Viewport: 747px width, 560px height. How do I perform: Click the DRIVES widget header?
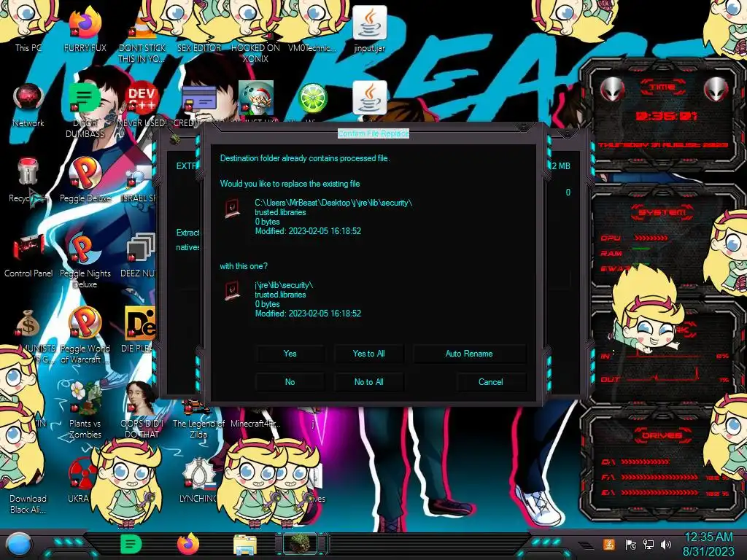pyautogui.click(x=662, y=435)
